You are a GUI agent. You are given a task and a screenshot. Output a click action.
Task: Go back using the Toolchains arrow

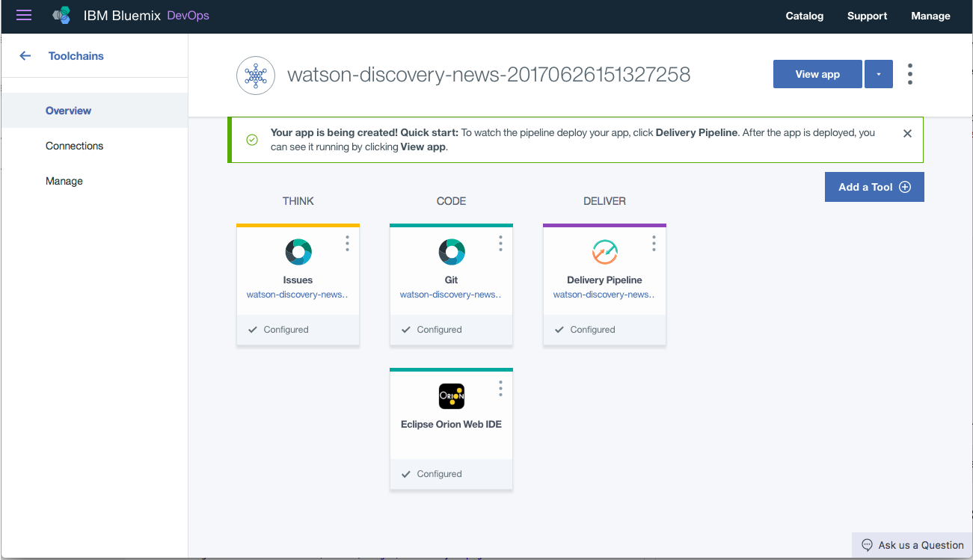pos(25,55)
